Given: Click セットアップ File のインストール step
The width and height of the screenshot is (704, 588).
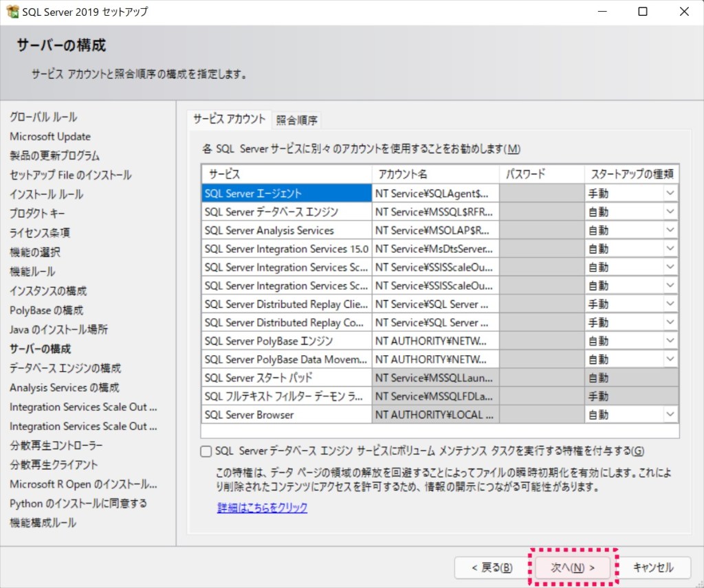Looking at the screenshot, I should (71, 175).
